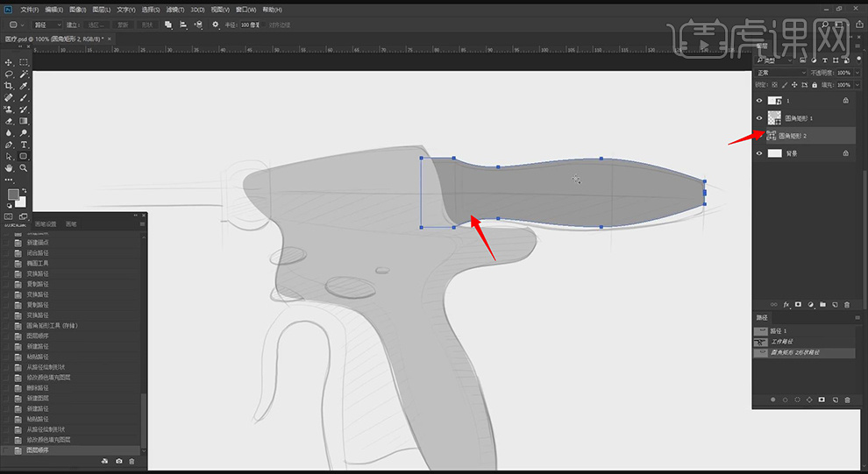Open the 路径 tool mode dropdown
Image resolution: width=868 pixels, height=474 pixels.
click(x=48, y=25)
